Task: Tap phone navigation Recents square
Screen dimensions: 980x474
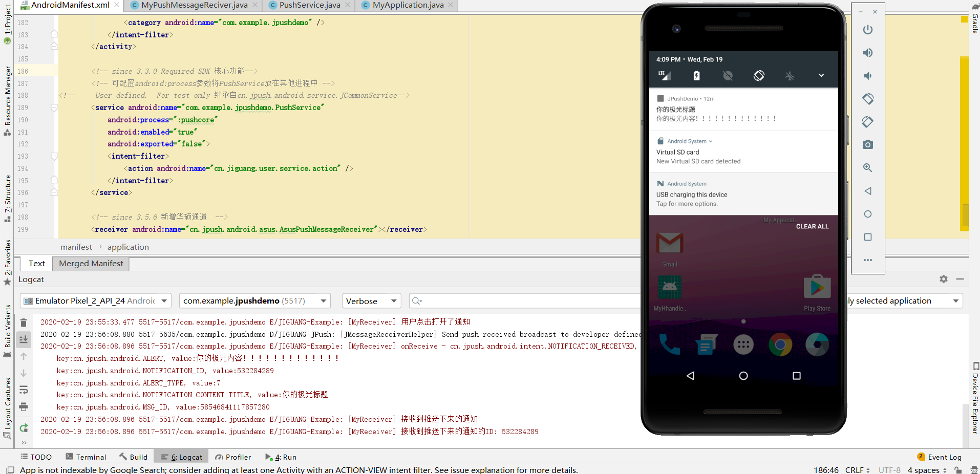Action: pos(796,376)
